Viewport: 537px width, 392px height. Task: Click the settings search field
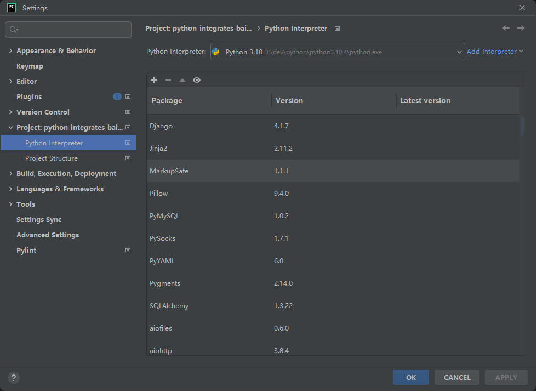[68, 30]
